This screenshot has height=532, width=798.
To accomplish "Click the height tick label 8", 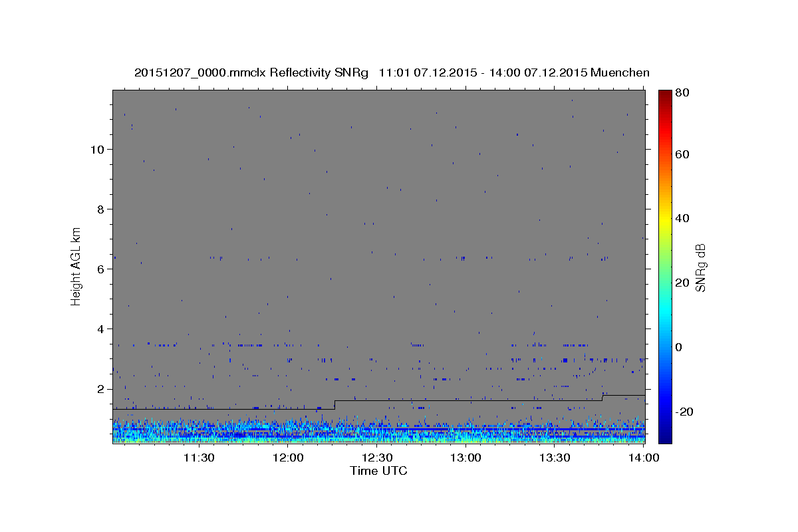I will pos(99,209).
